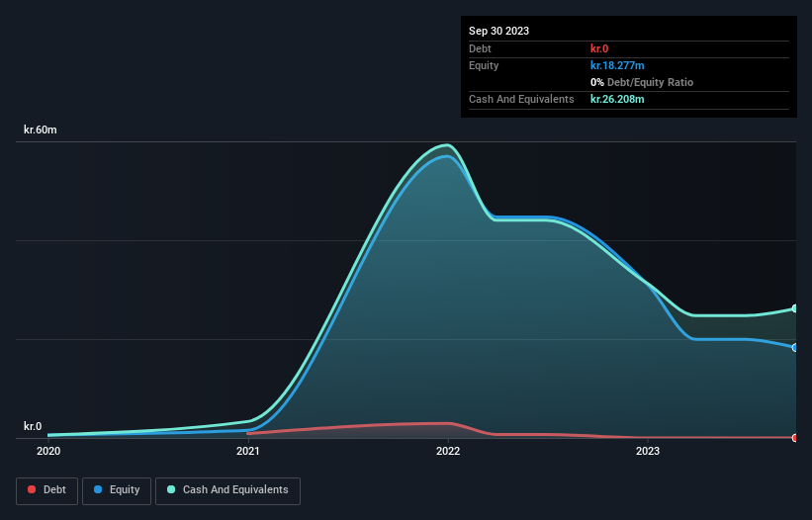Toggle the Debt series legend button
This screenshot has width=812, height=520.
pyautogui.click(x=46, y=490)
